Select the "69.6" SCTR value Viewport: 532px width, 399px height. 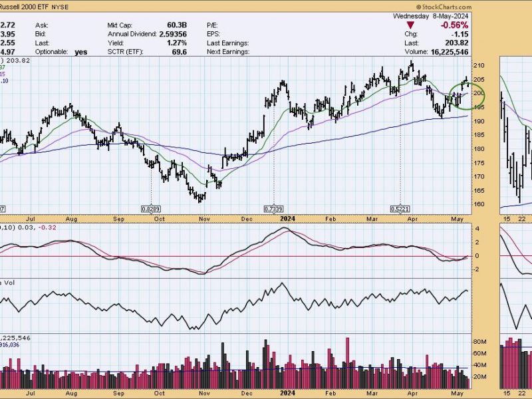click(x=180, y=52)
